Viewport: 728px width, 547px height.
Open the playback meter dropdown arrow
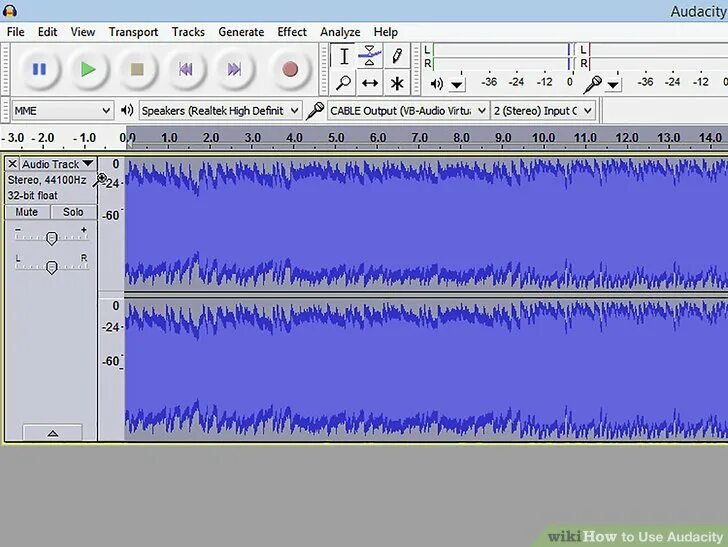(457, 85)
